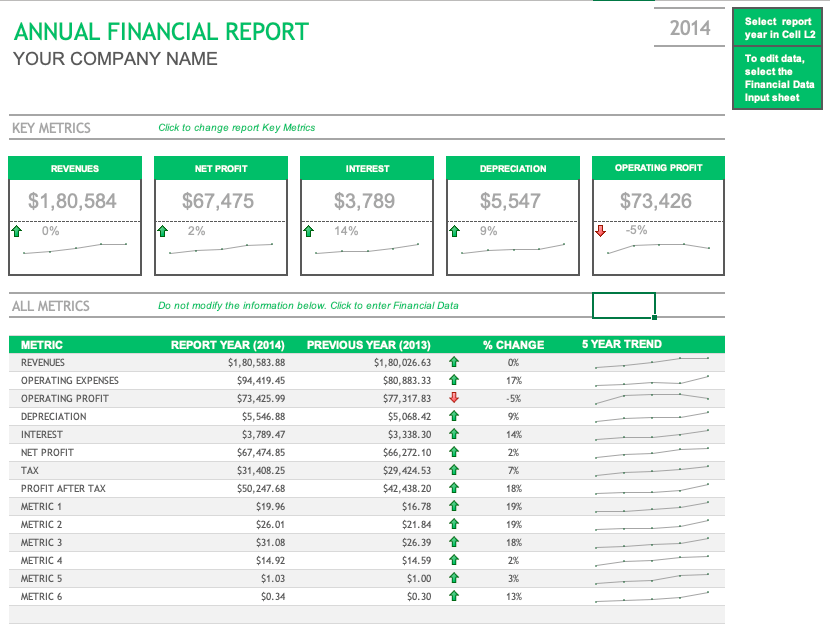Click the empty cell beside ALL METRICS heading

pyautogui.click(x=625, y=306)
